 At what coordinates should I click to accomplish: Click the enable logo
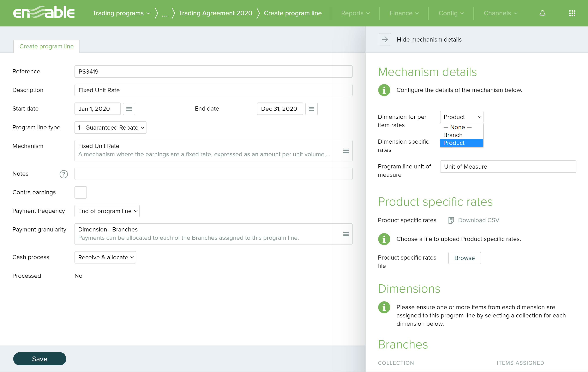tap(44, 13)
